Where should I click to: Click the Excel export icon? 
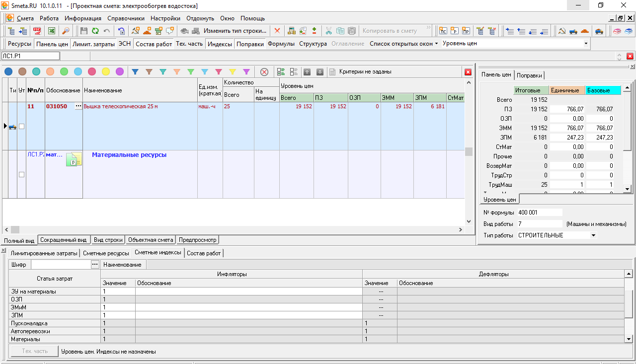(x=51, y=31)
